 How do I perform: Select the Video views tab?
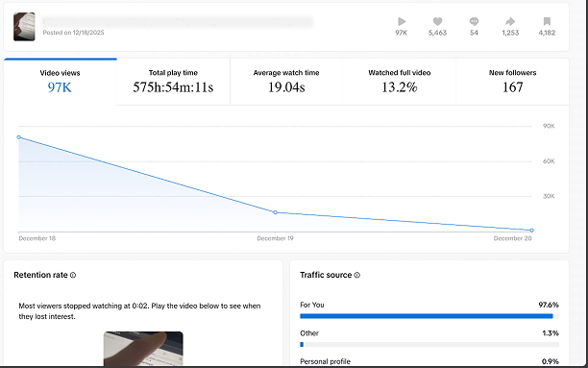point(60,82)
